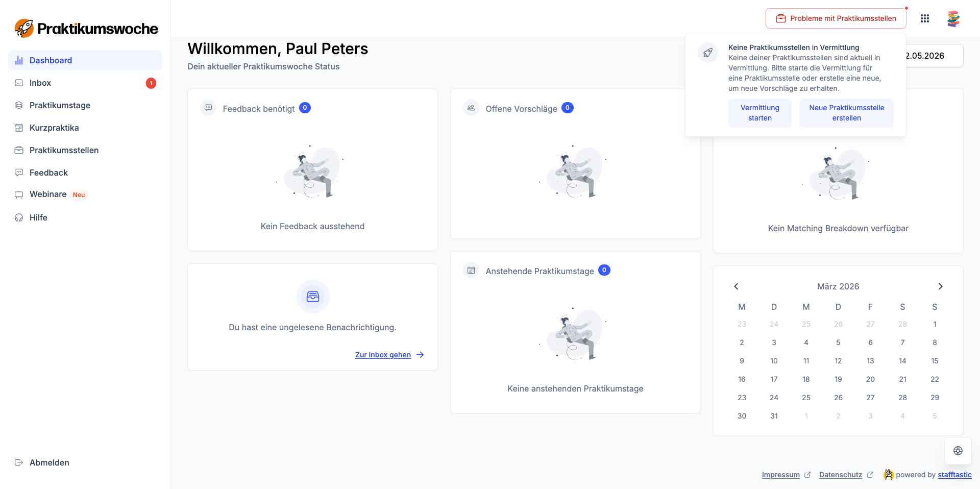Click Neue Praktikumsstelle erstellen button
Image resolution: width=980 pixels, height=489 pixels.
[846, 113]
